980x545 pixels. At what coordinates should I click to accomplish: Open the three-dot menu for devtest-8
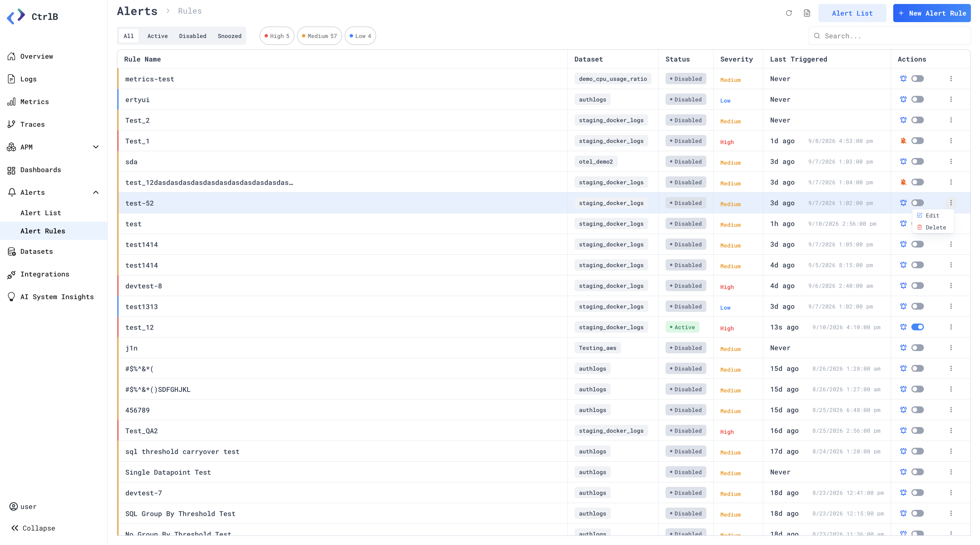click(951, 286)
